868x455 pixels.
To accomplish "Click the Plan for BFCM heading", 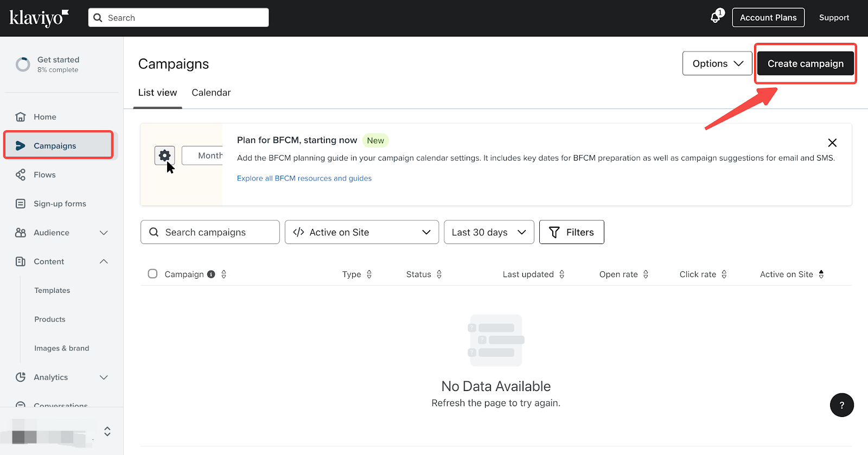I will coord(297,140).
